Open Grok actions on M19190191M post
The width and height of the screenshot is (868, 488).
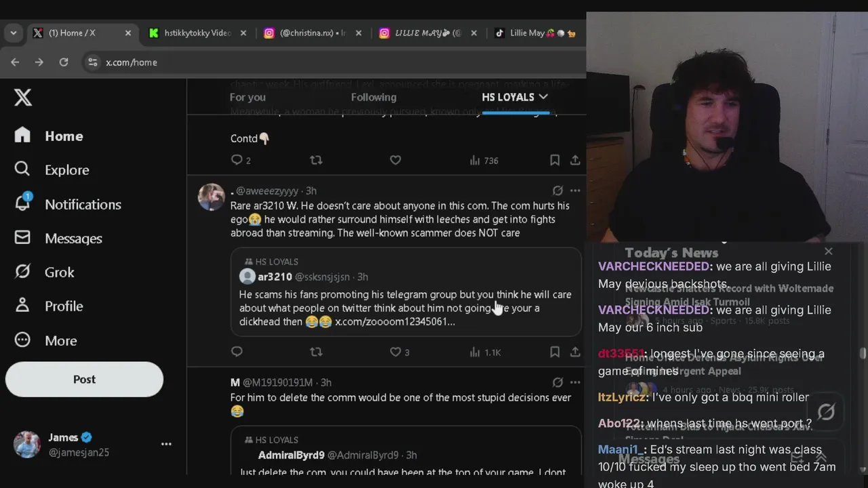tap(557, 382)
